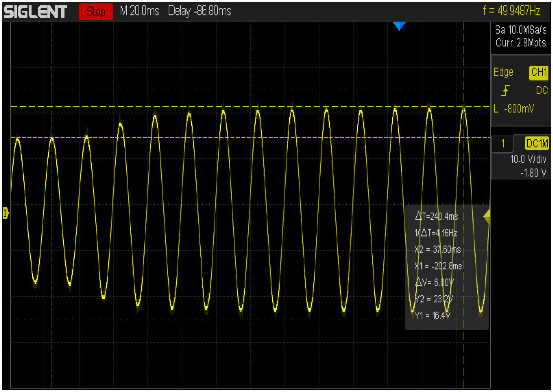Open the 10.0 V/div vertical scale
Viewport: 553px width, 392px height.
(528, 159)
